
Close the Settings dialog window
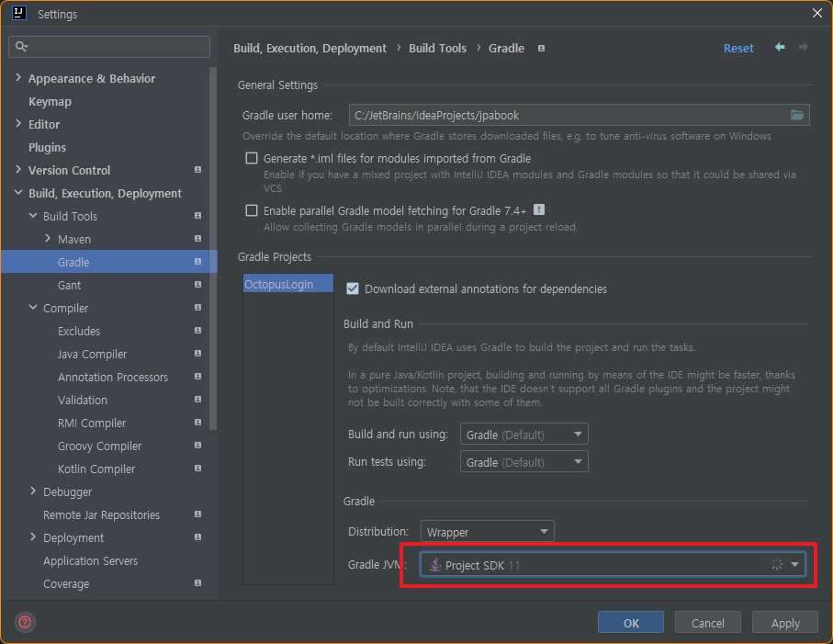(x=817, y=13)
